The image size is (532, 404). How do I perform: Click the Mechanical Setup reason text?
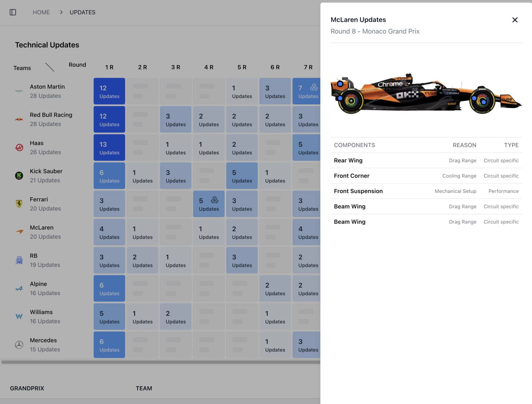(455, 191)
